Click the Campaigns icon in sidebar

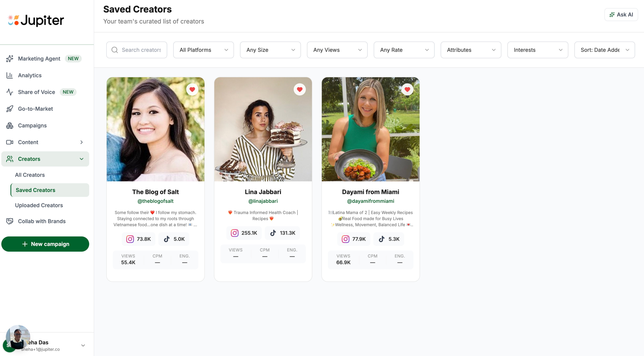click(x=9, y=126)
